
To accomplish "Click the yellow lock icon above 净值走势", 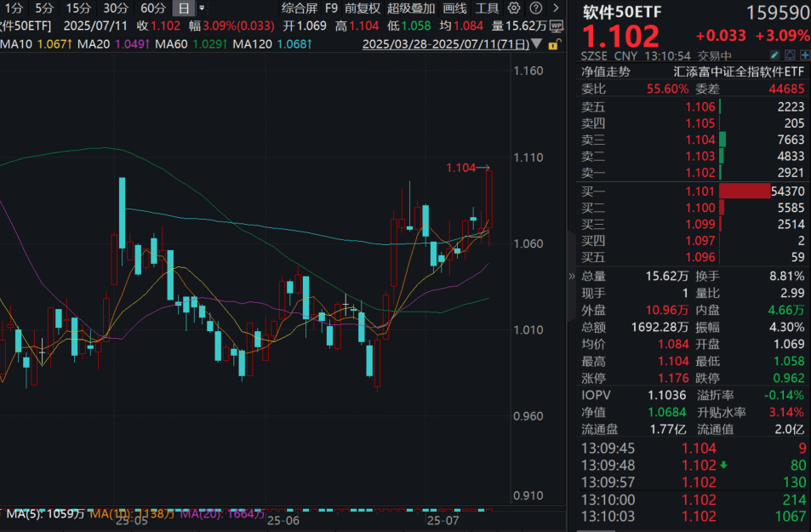I will [x=553, y=45].
